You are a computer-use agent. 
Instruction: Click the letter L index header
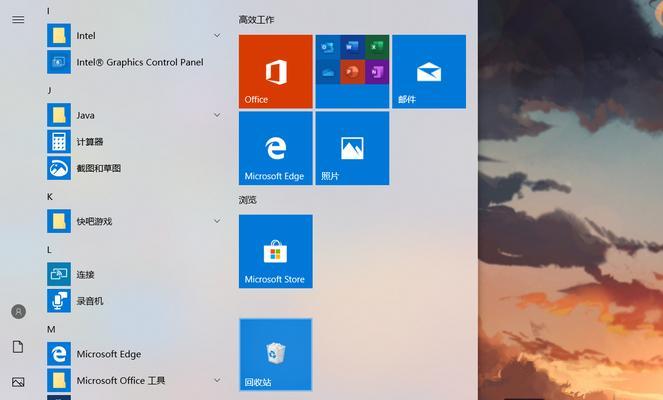(49, 249)
